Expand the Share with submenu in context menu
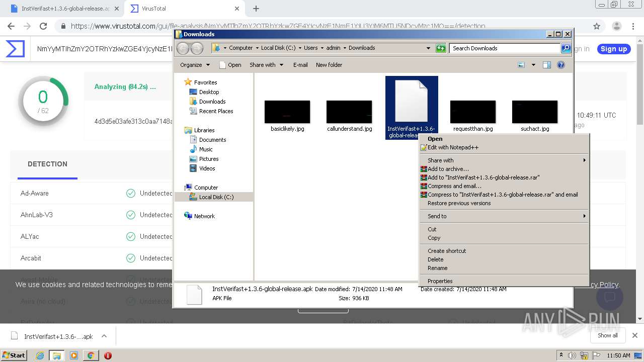 click(504, 160)
